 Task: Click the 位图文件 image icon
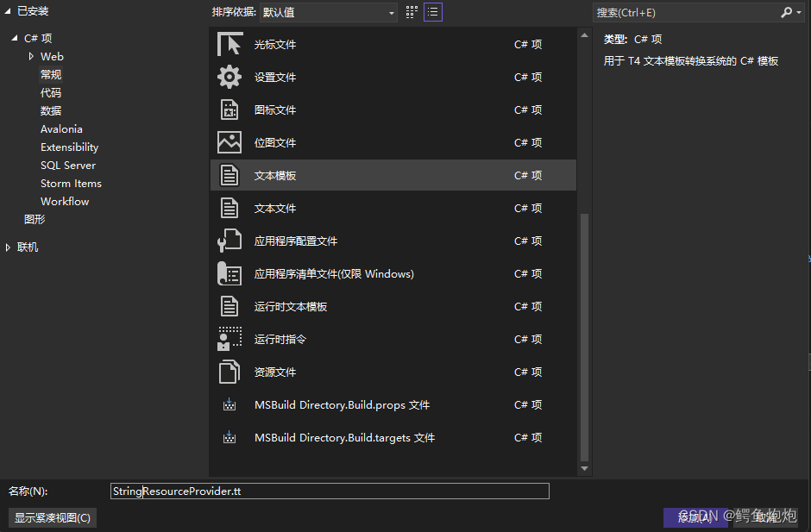(x=229, y=141)
